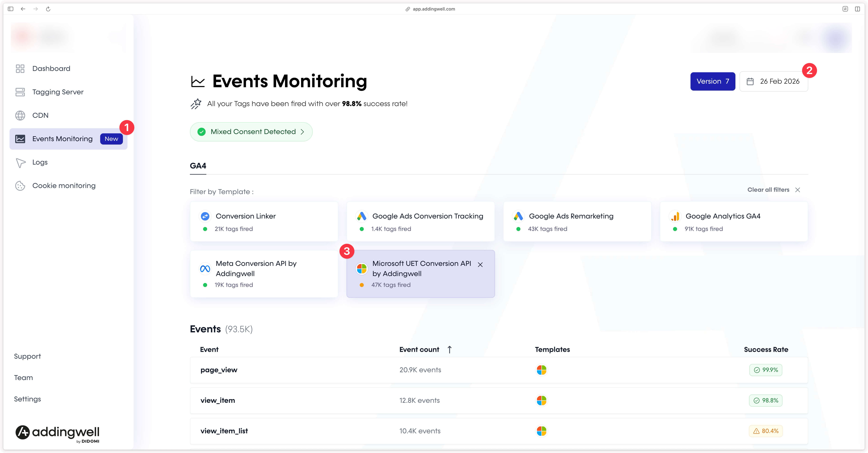Click the Events Monitoring chart icon

point(20,139)
